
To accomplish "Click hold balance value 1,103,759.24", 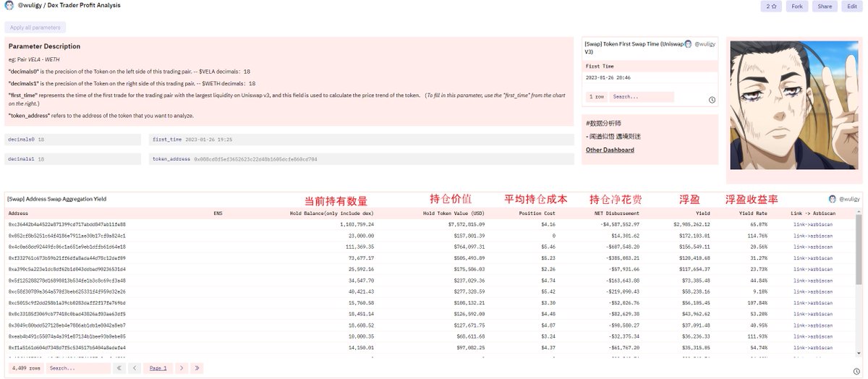I will (356, 225).
